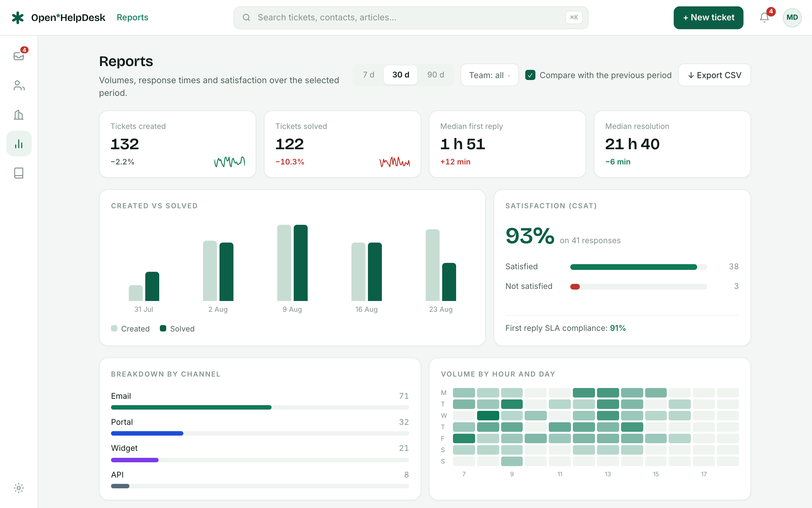
Task: Click the Reports breadcrumb in header
Action: click(133, 17)
